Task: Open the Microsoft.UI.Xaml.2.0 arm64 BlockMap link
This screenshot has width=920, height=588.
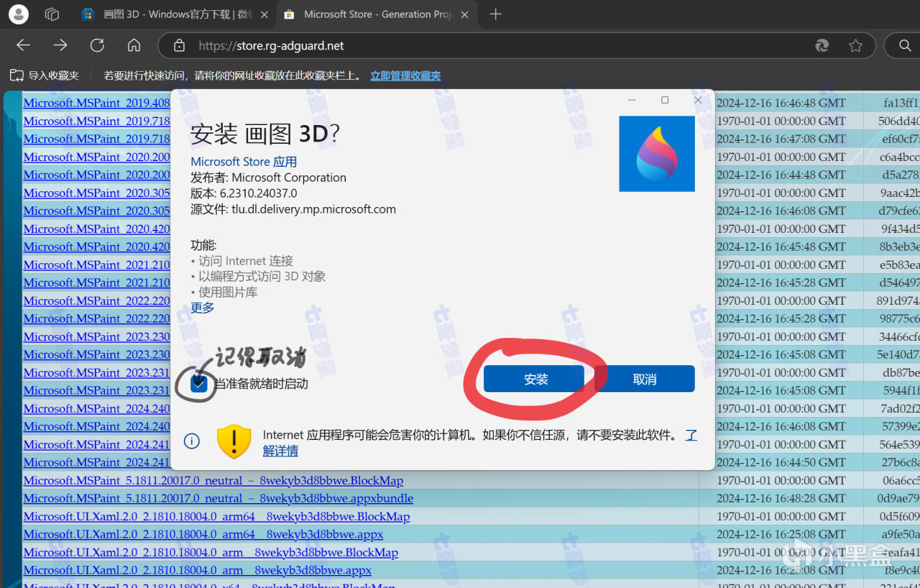Action: [217, 516]
